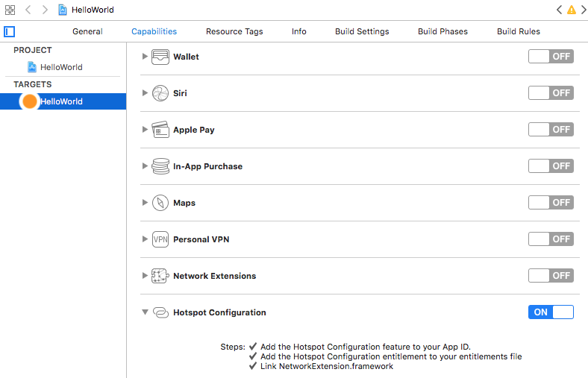Expand the Wallet section triangle
This screenshot has width=588, height=378.
point(145,57)
